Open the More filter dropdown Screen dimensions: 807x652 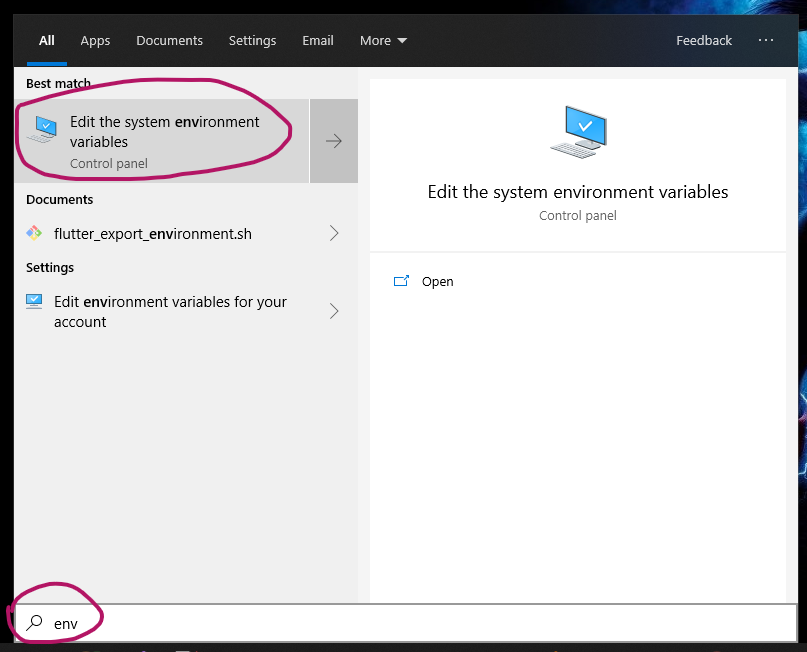point(383,41)
